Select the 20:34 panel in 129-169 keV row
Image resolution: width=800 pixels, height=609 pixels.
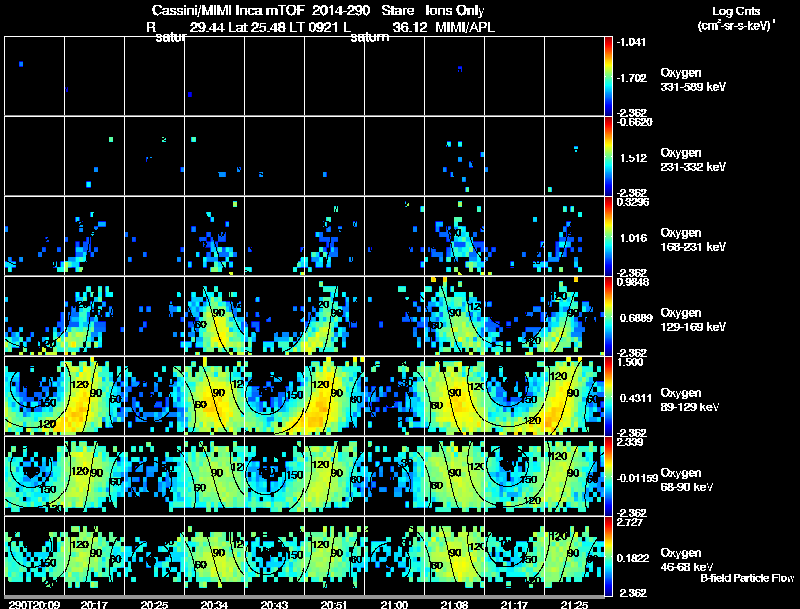click(x=214, y=316)
